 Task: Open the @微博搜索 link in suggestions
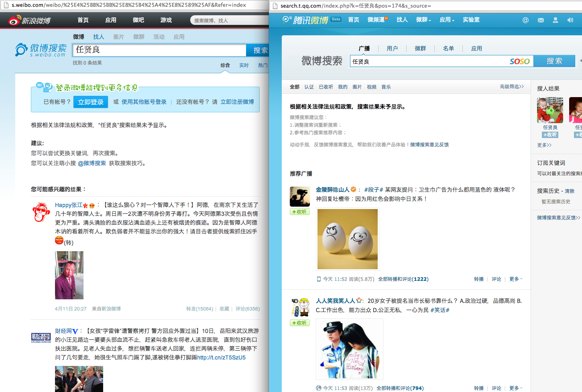point(92,163)
